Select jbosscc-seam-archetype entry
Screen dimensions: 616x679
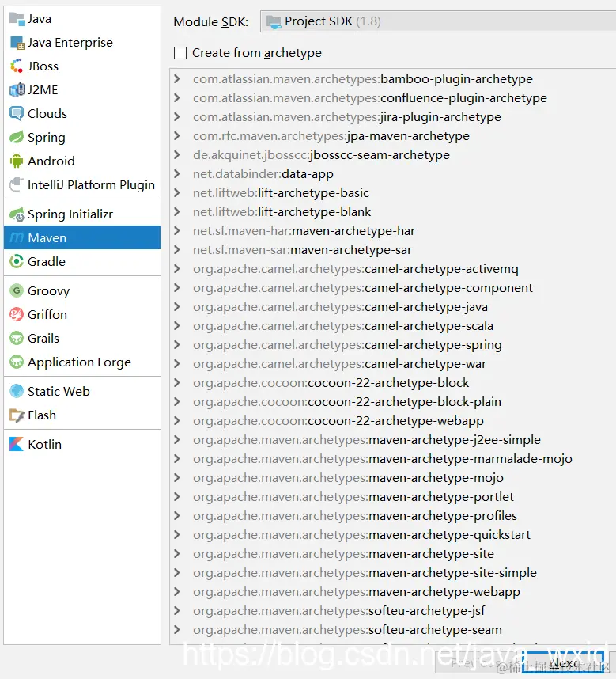[x=321, y=155]
